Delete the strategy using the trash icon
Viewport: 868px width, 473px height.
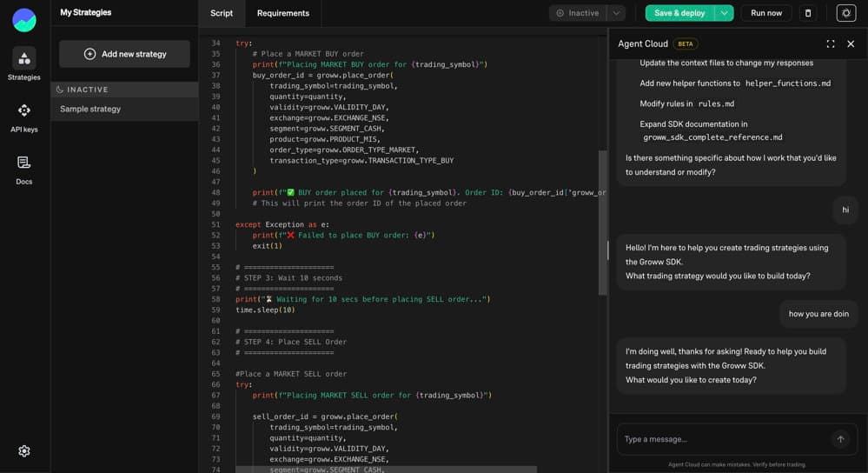coord(808,13)
